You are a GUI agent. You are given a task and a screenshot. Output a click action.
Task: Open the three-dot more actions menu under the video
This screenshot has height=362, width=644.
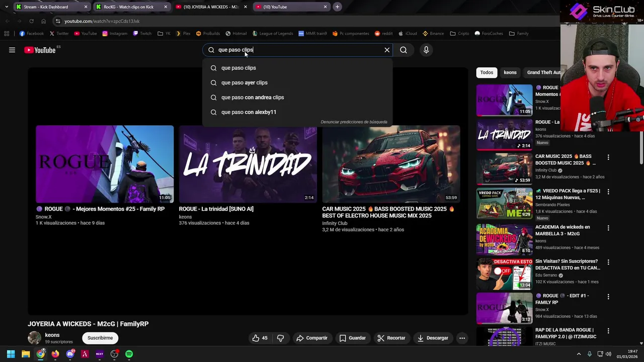(x=462, y=338)
